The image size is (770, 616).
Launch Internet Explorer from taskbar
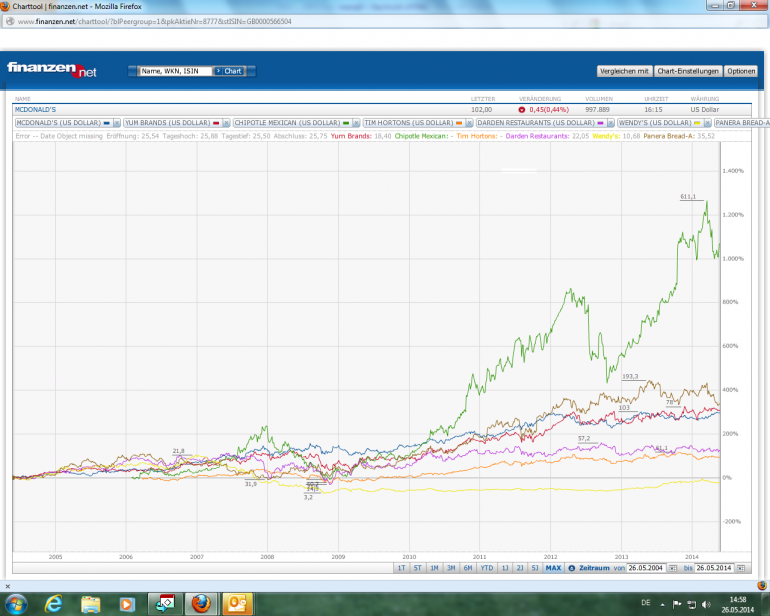click(x=54, y=603)
